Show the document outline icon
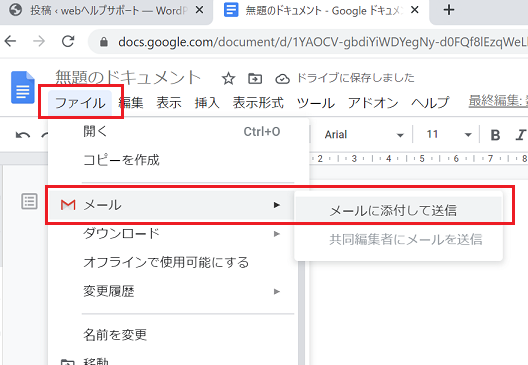 (x=29, y=202)
